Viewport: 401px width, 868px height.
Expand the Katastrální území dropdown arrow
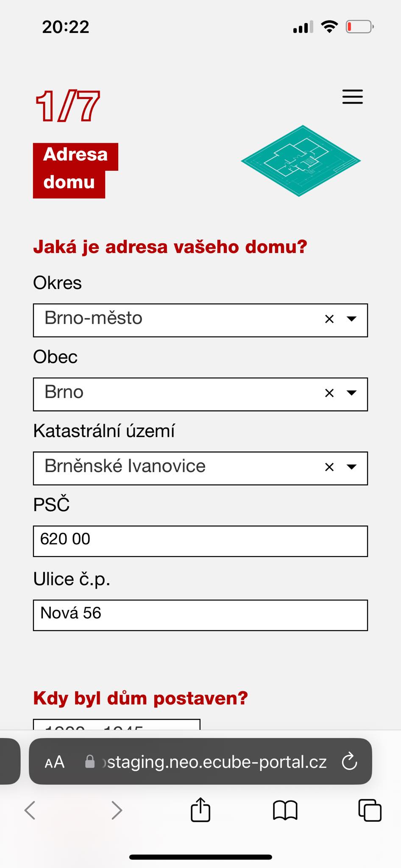(x=351, y=467)
